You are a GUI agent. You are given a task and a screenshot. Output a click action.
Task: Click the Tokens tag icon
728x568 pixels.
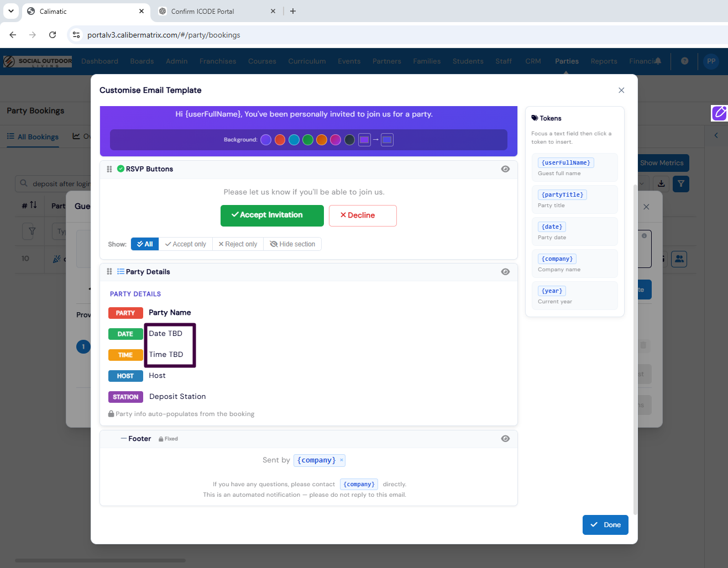click(x=535, y=118)
